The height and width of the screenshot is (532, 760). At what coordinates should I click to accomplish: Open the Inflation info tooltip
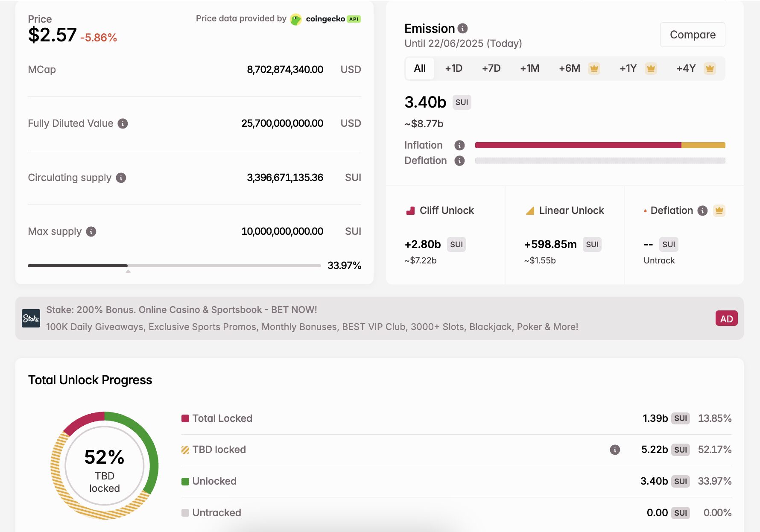459,145
